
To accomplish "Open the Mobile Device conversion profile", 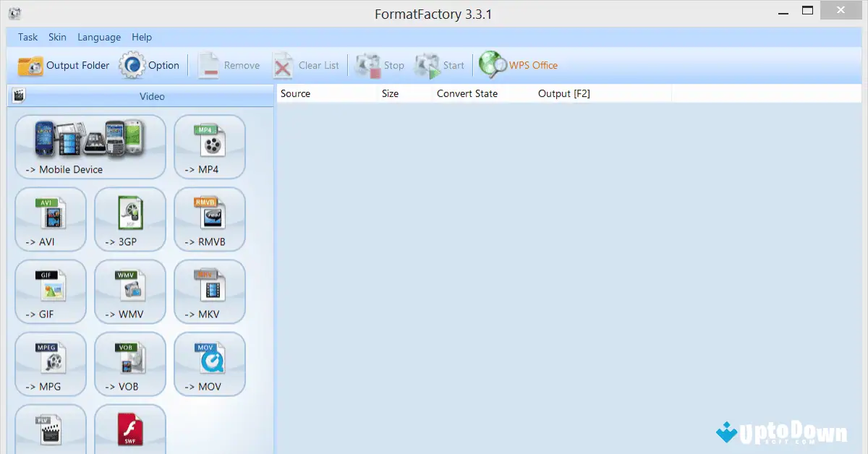I will click(x=90, y=147).
